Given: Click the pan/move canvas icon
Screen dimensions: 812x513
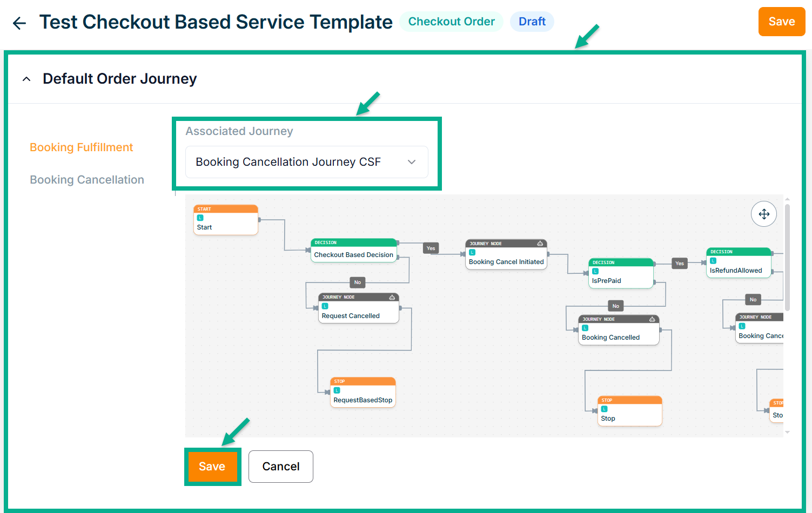Looking at the screenshot, I should click(x=764, y=214).
